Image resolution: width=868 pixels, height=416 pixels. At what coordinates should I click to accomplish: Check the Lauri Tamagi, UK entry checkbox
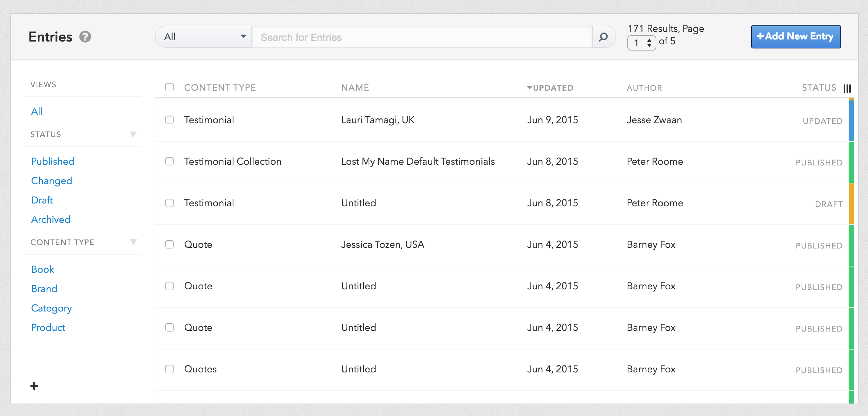click(169, 120)
